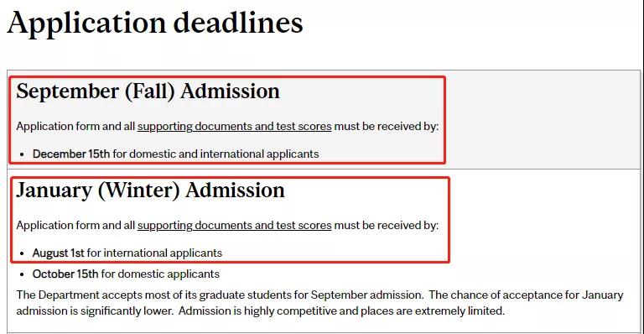Open supporting documents link under September Admission
This screenshot has width=644, height=334.
click(x=234, y=127)
